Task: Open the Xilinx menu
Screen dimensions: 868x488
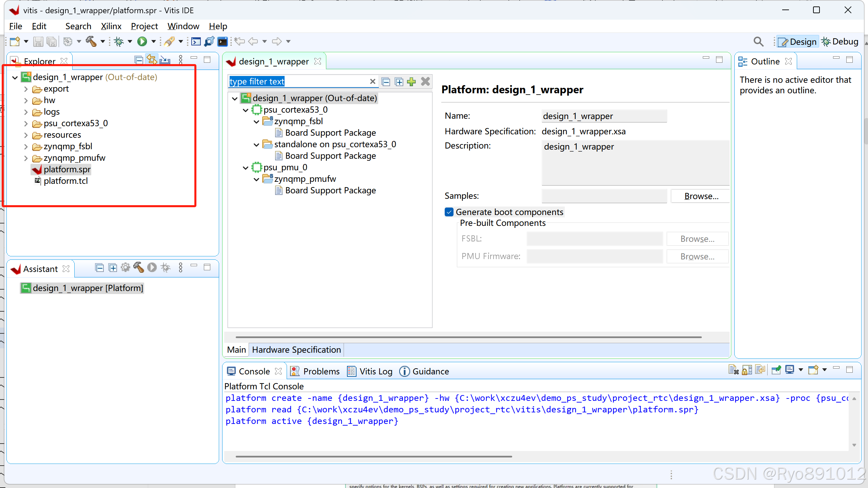Action: (111, 26)
